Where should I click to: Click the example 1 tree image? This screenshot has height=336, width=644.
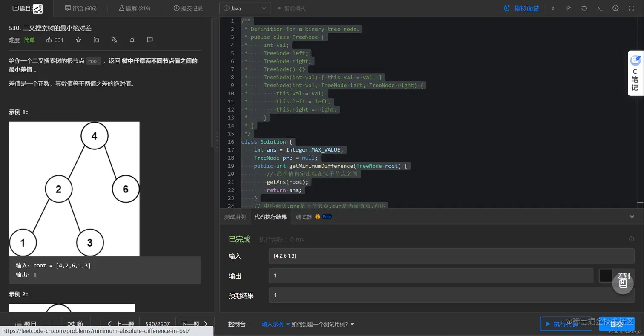pyautogui.click(x=74, y=189)
